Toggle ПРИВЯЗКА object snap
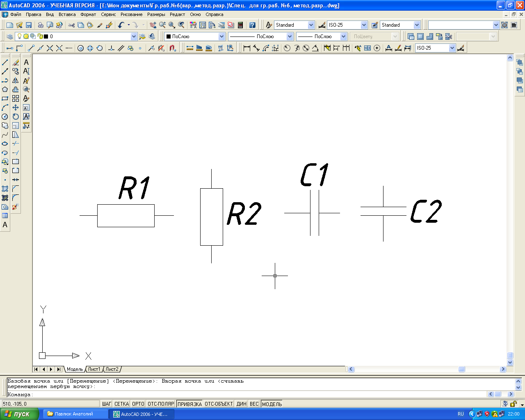 189,404
